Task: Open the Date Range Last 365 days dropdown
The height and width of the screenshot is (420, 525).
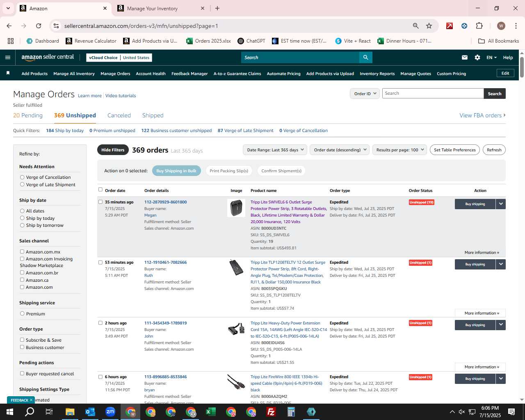Action: 275,150
